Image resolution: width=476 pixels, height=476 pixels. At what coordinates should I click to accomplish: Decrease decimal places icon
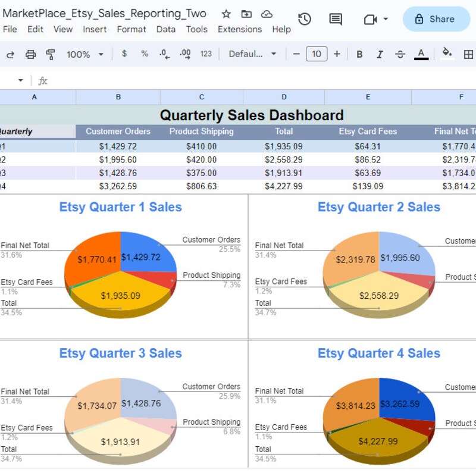(x=165, y=54)
